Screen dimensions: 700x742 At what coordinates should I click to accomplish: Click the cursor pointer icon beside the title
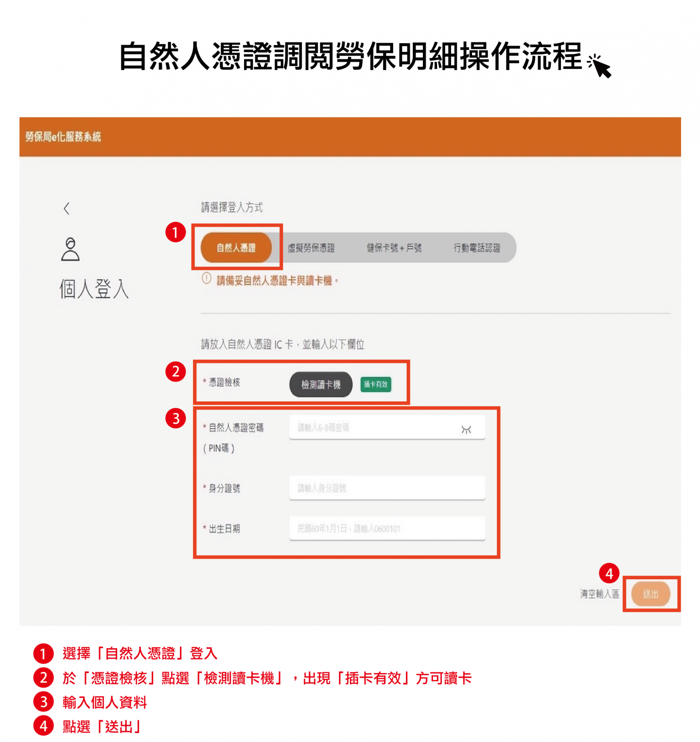coord(599,66)
